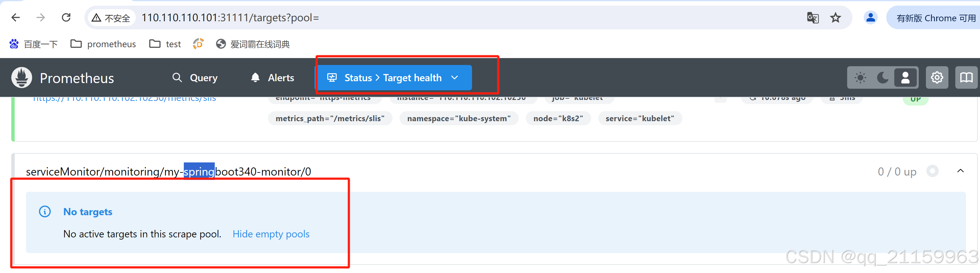Open the orange D bookmark icon

(x=198, y=44)
